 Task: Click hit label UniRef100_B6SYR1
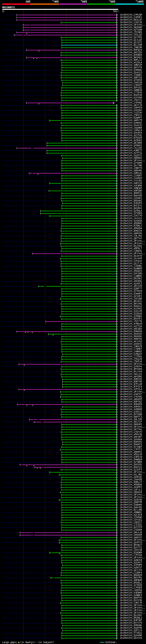coord(131,578)
